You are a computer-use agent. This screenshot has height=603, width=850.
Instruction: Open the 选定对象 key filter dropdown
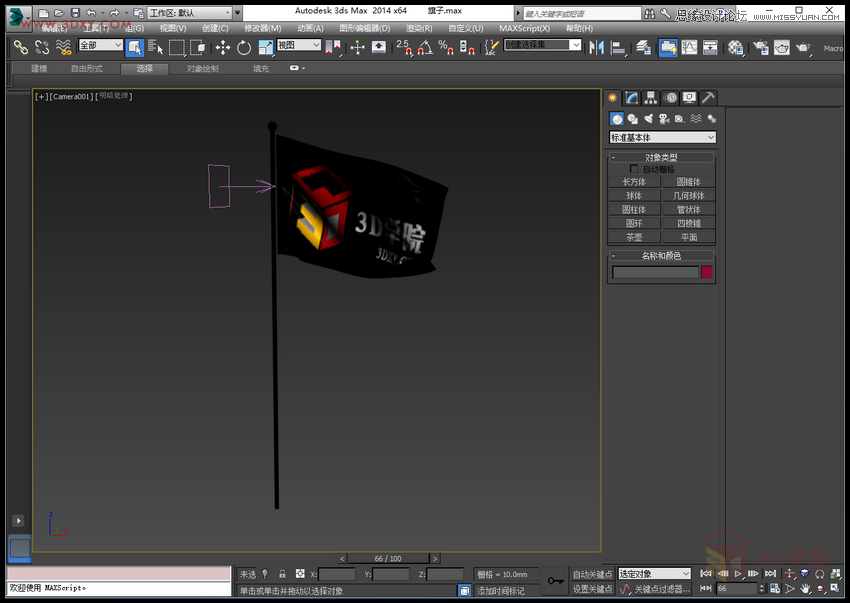pos(653,573)
